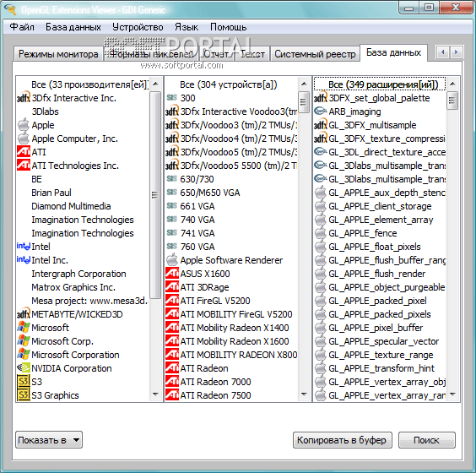
Task: Click 3dfx icon beside 3DFX_set_global_palette
Action: pyautogui.click(x=320, y=98)
